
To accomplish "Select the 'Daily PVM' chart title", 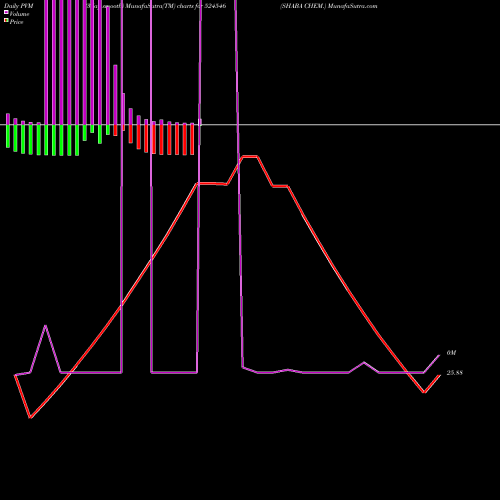I will click(19, 6).
